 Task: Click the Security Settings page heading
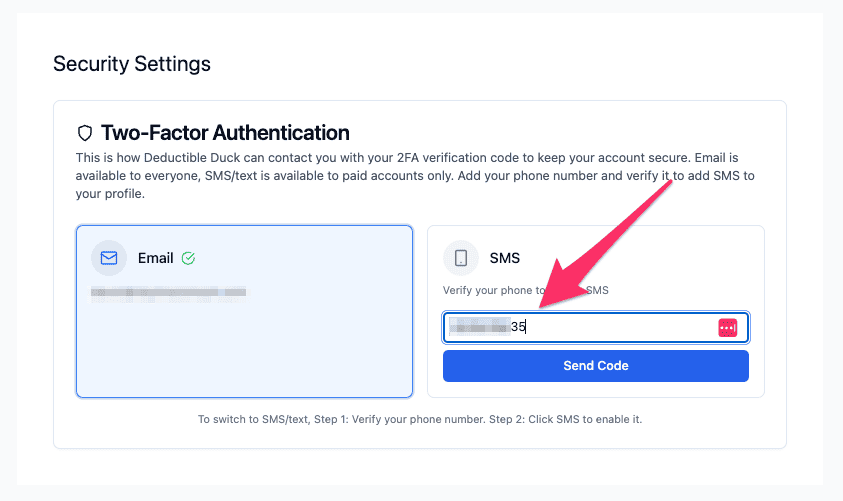(x=132, y=64)
